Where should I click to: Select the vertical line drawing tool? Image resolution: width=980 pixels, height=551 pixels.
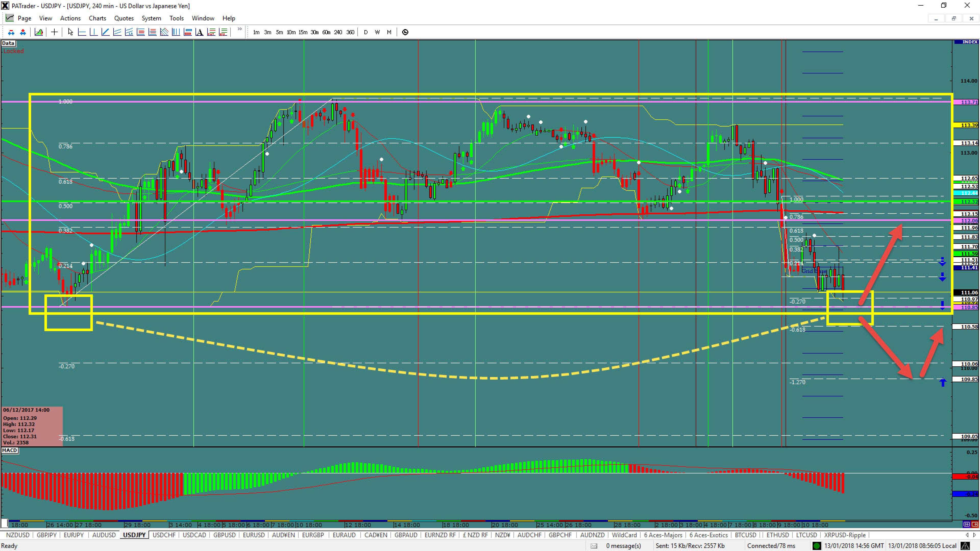point(94,32)
